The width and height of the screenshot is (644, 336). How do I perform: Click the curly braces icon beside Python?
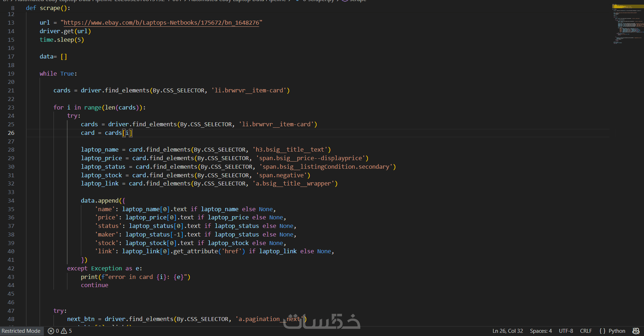tap(602, 331)
